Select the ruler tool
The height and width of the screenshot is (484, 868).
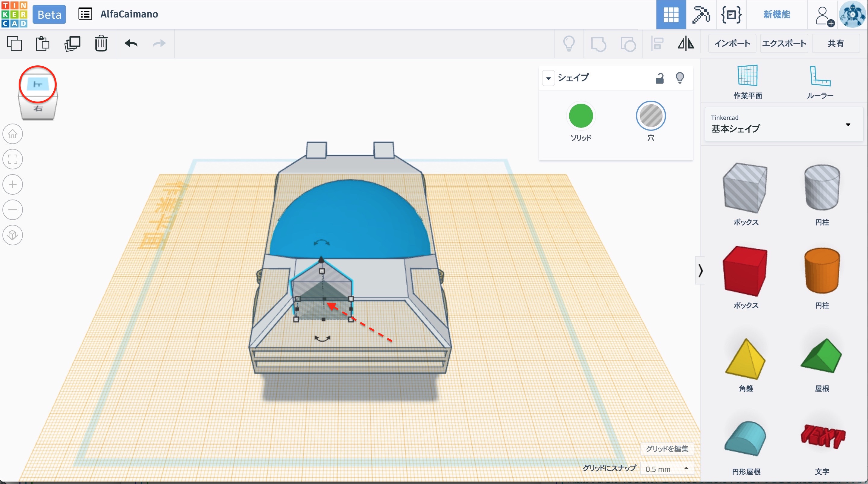point(820,82)
